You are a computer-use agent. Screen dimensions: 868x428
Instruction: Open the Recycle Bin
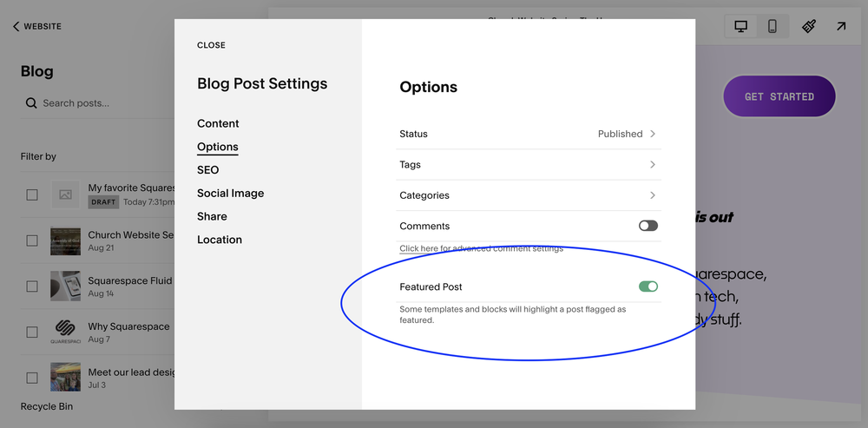click(x=47, y=406)
